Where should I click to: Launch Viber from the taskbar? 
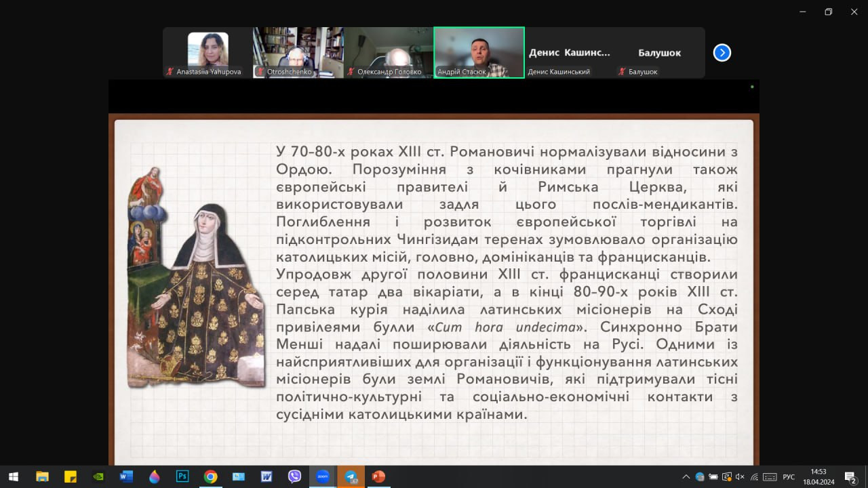(294, 476)
